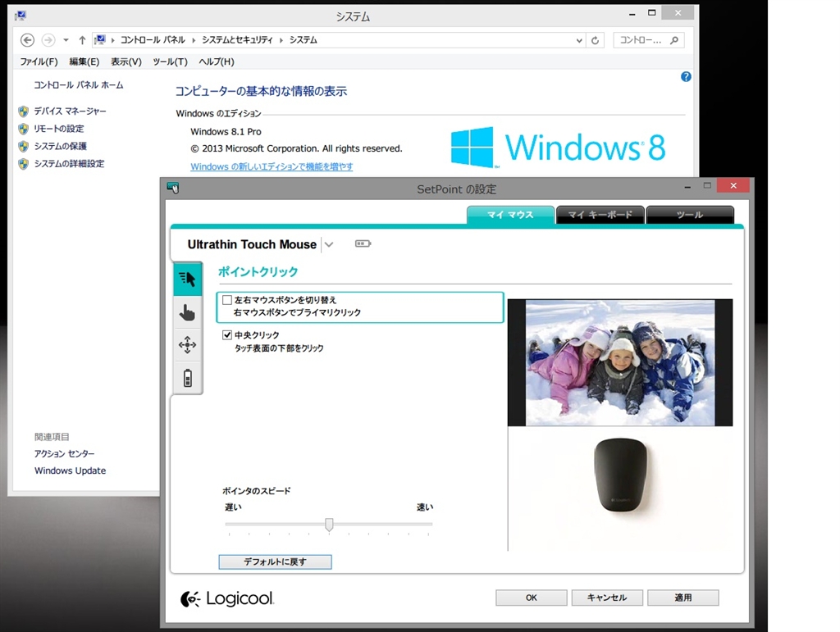Click the search magnifier in System window

(674, 40)
